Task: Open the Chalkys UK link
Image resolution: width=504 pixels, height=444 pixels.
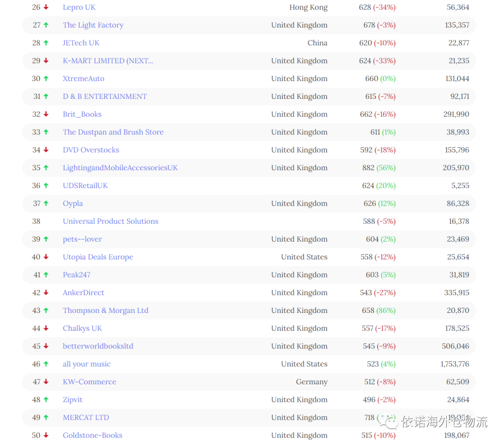Action: pos(82,328)
